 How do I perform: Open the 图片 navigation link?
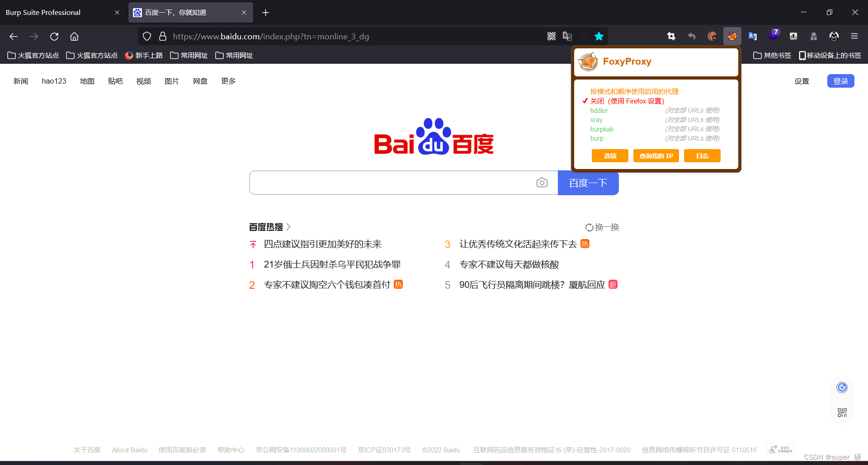click(x=172, y=81)
